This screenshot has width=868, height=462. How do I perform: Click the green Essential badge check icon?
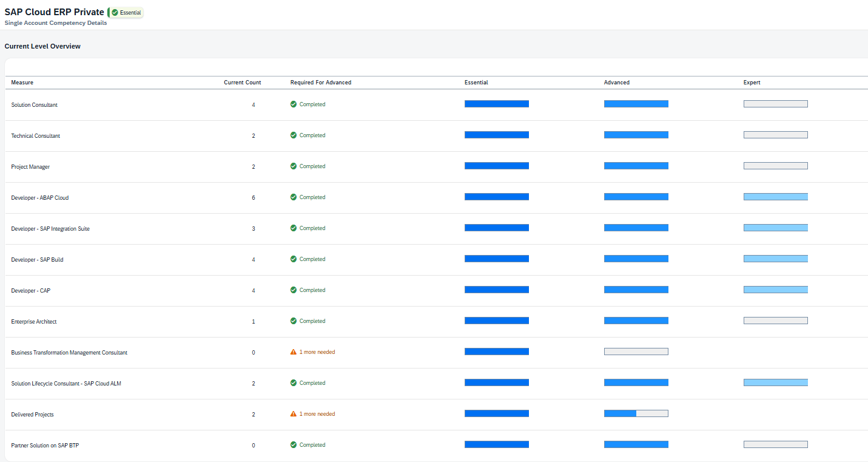pyautogui.click(x=115, y=13)
